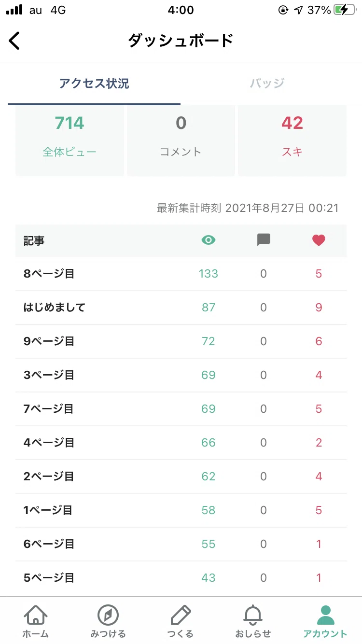The height and width of the screenshot is (644, 362).
Task: Click the 記事 column header
Action: click(x=34, y=240)
